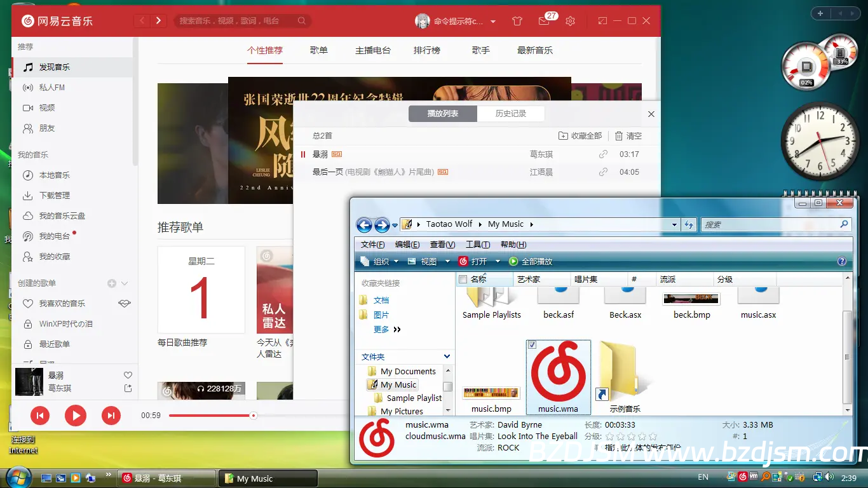Switch to the 歌手 tab
Image resolution: width=868 pixels, height=488 pixels.
[x=481, y=50]
